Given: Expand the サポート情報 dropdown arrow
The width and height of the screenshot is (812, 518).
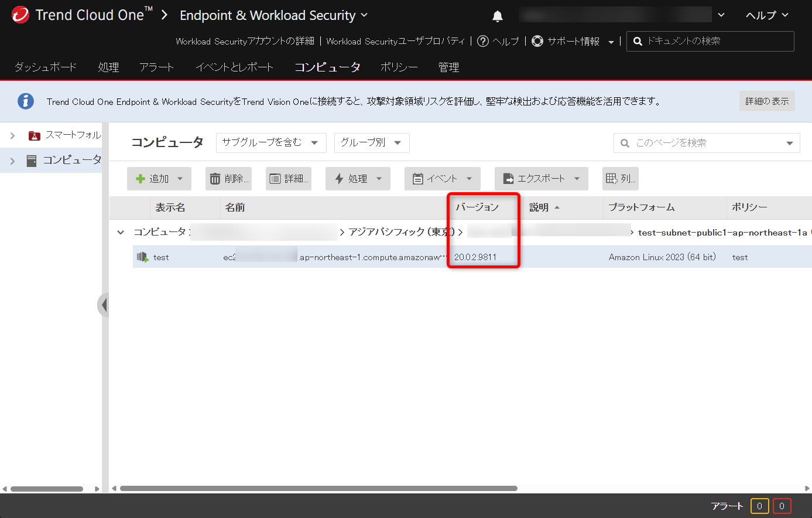Looking at the screenshot, I should pos(611,42).
